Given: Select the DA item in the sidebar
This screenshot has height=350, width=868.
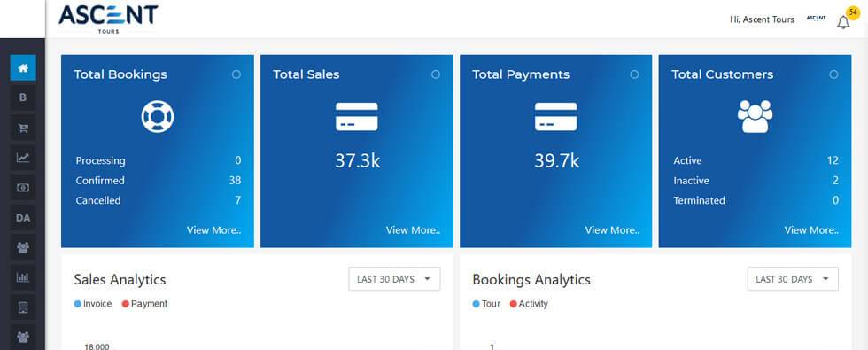Looking at the screenshot, I should [x=23, y=218].
